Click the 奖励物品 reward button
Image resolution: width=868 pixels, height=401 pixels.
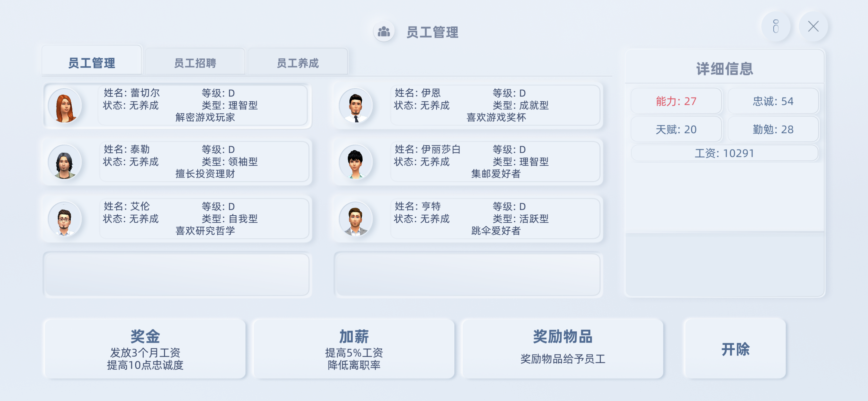[563, 349]
